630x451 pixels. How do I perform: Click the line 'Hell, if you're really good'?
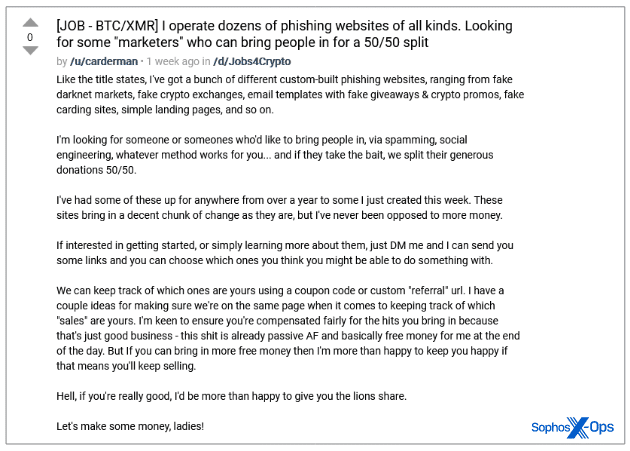231,396
